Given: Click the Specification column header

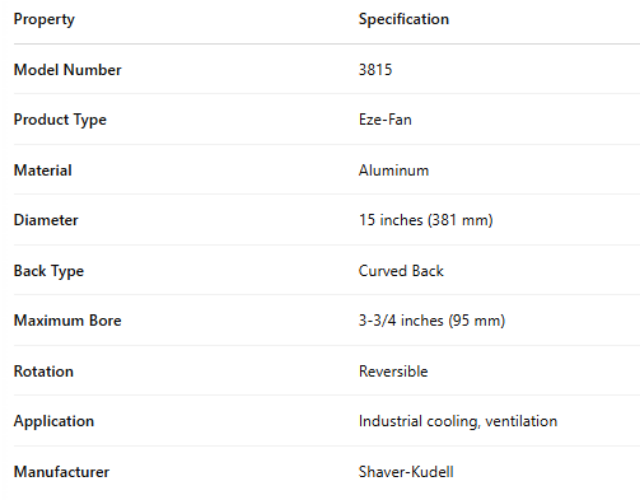Looking at the screenshot, I should coord(404,19).
